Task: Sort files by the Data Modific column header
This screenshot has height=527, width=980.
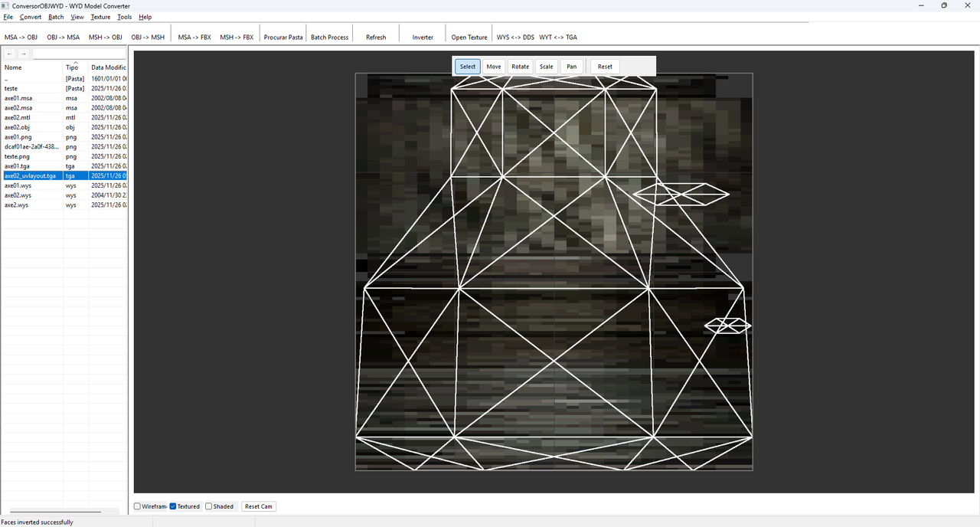Action: coord(108,67)
